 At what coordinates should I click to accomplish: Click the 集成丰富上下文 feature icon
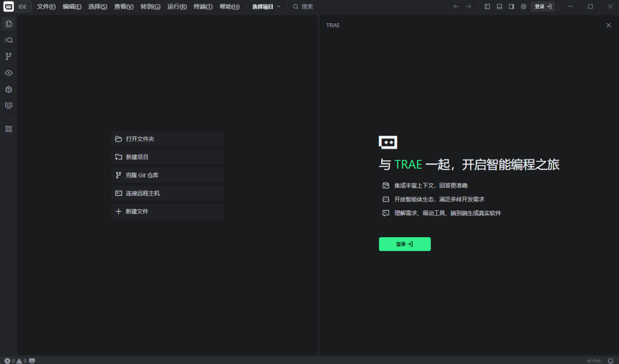pos(385,186)
